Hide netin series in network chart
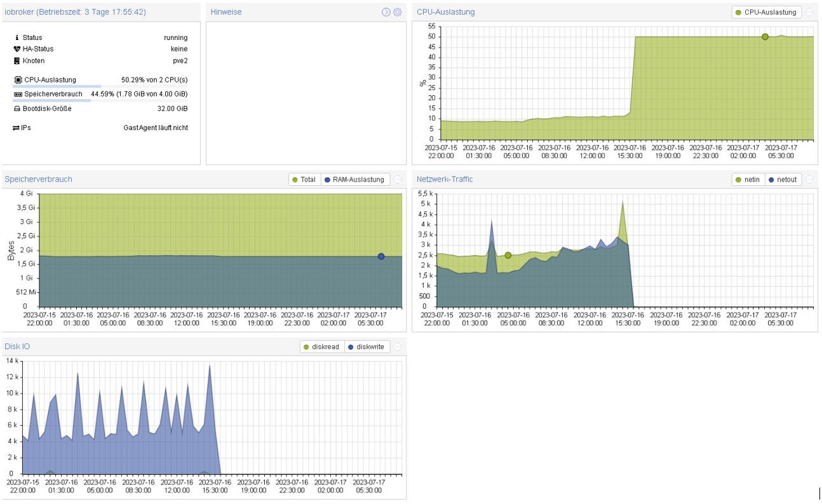The width and height of the screenshot is (822, 504). [748, 180]
